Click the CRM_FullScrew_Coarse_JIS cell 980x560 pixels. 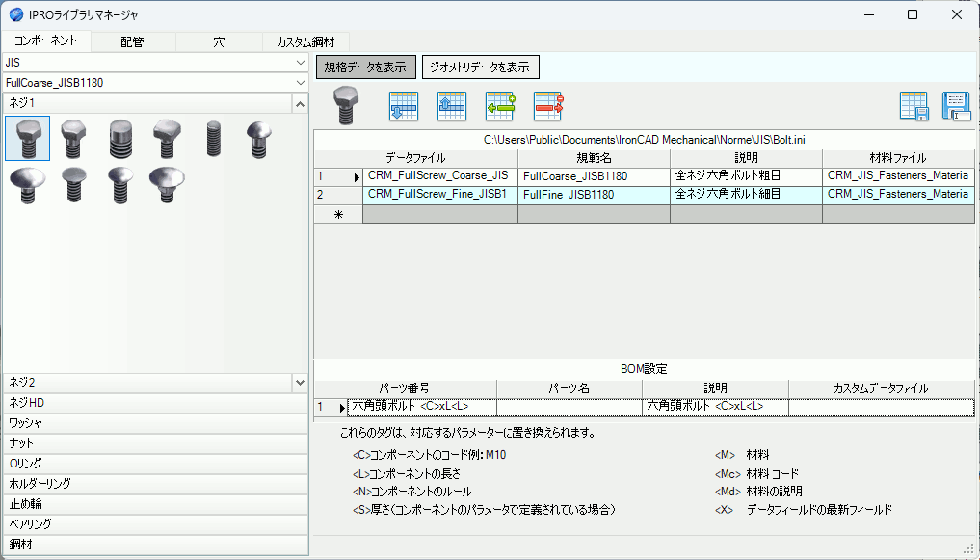(x=440, y=176)
